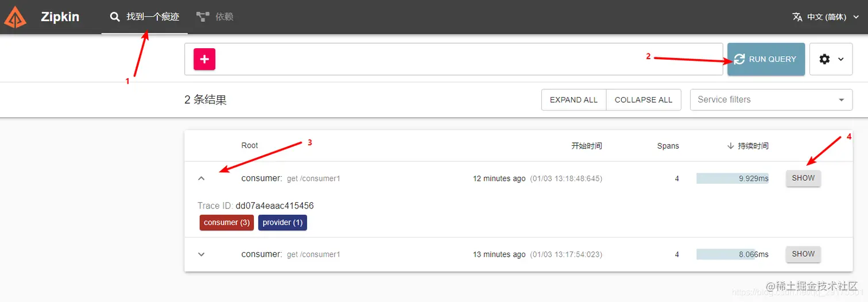Add a search criterion with plus button
868x302 pixels.
204,59
